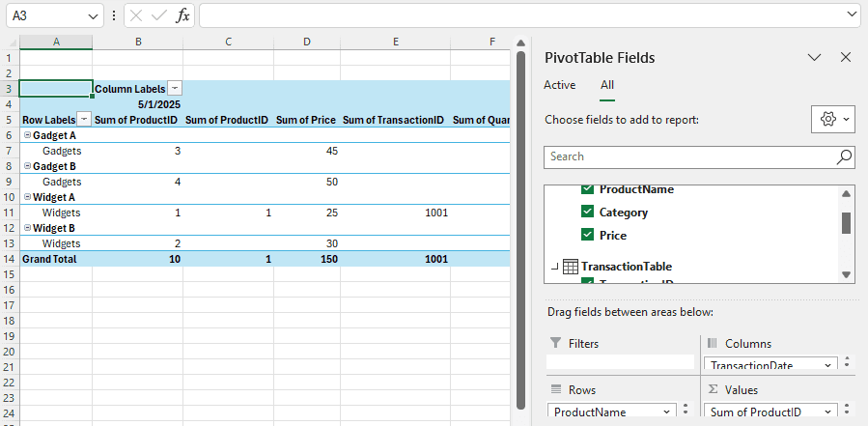Click the Insert Function fx icon
Viewport: 868px width, 426px height.
182,16
